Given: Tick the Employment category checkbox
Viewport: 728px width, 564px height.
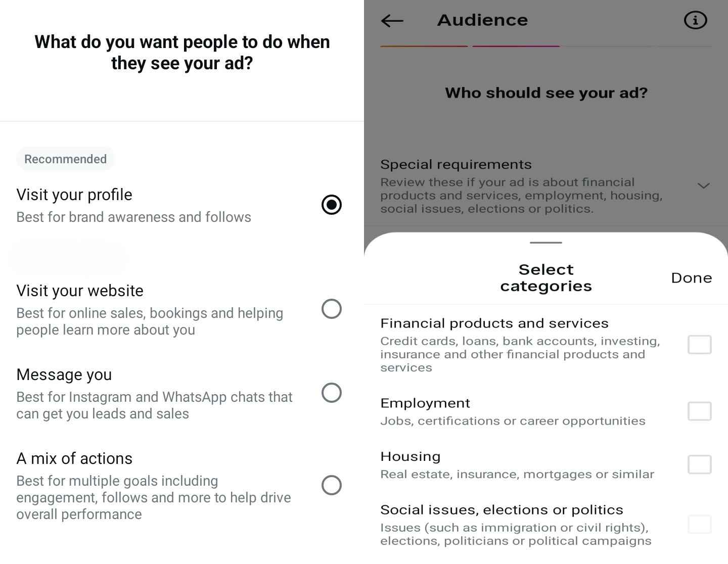Looking at the screenshot, I should tap(699, 411).
